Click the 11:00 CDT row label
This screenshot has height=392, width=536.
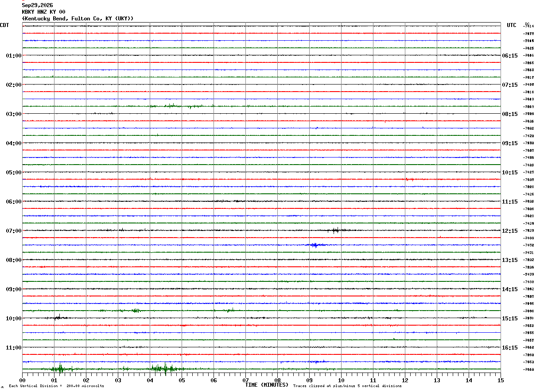click(x=14, y=348)
